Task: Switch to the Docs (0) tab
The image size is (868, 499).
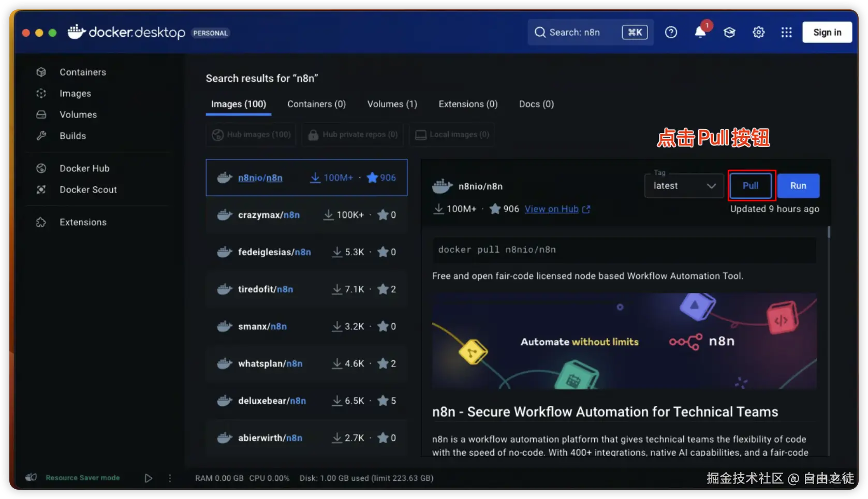Action: pos(537,104)
